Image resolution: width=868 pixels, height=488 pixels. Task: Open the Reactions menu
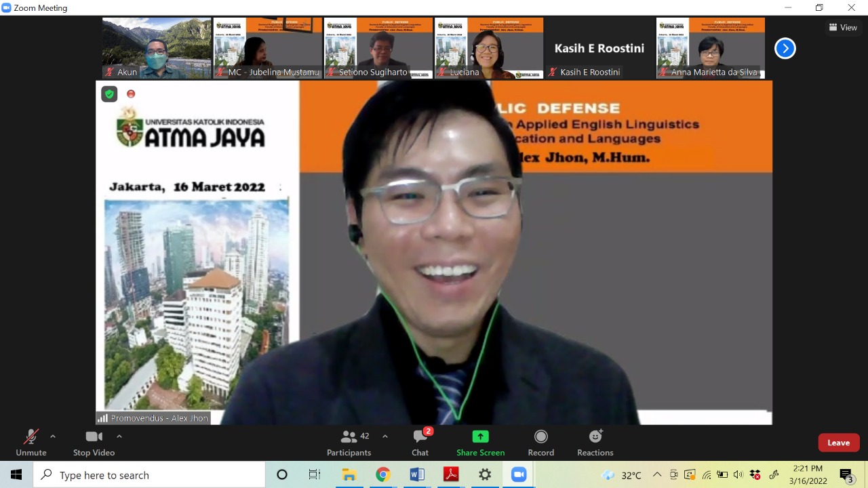595,443
